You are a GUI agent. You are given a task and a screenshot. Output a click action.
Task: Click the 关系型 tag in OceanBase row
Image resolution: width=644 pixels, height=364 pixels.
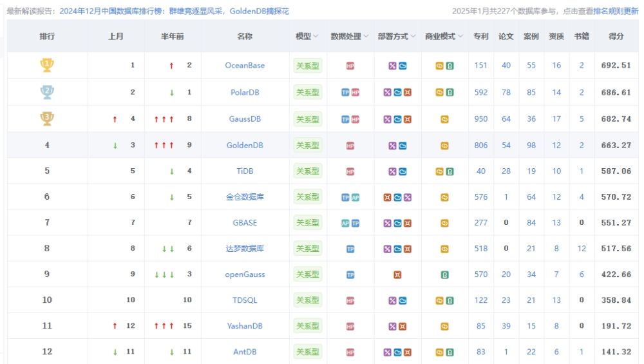click(x=308, y=66)
